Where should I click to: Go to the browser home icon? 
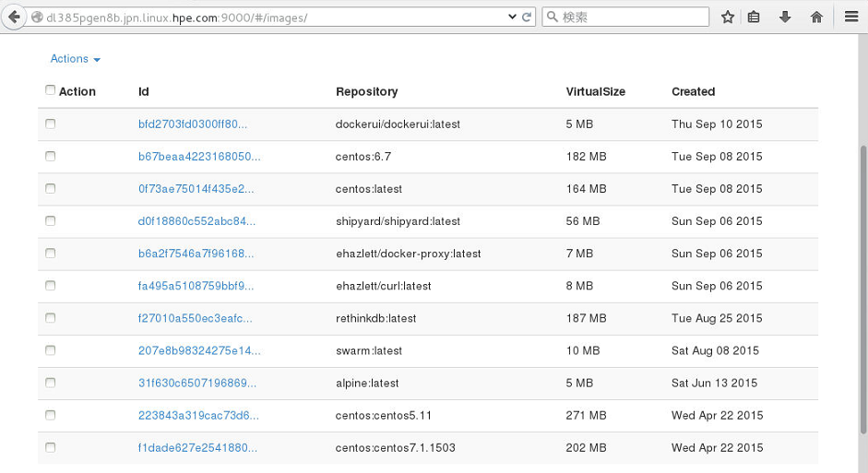pyautogui.click(x=816, y=18)
